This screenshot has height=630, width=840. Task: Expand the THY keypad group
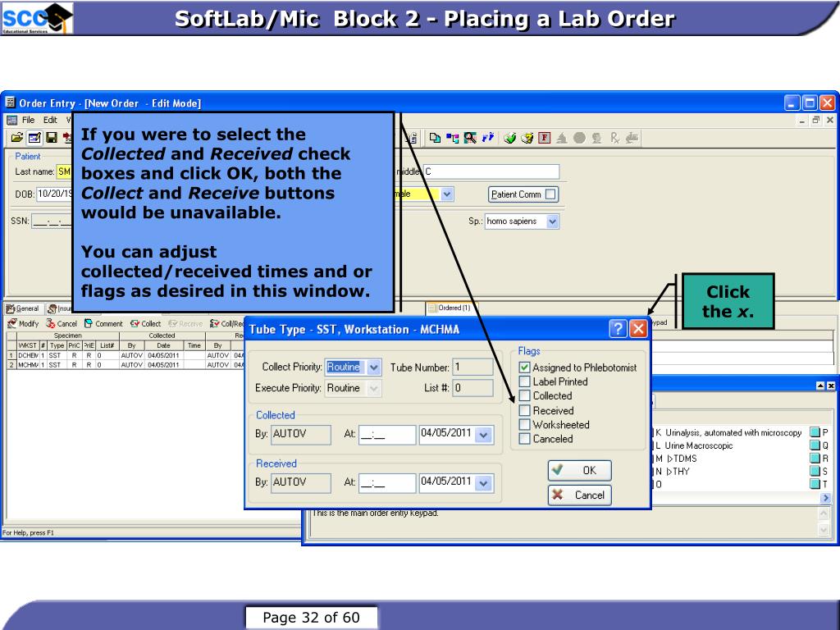coord(669,472)
